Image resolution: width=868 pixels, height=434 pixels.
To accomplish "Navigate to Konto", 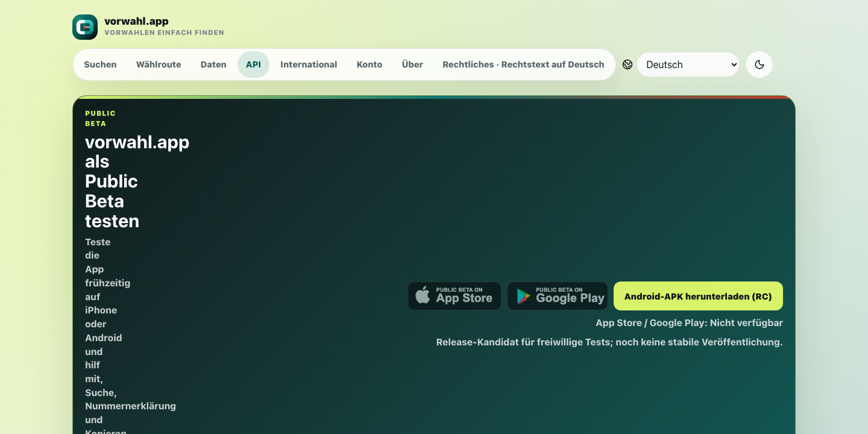I will coord(370,64).
